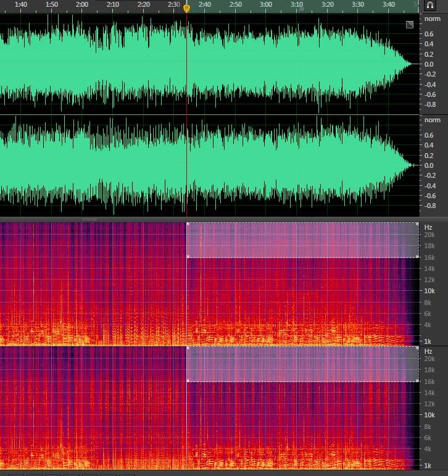Click the 18k label on the lower frequency scale
Image resolution: width=448 pixels, height=476 pixels.
click(x=429, y=370)
